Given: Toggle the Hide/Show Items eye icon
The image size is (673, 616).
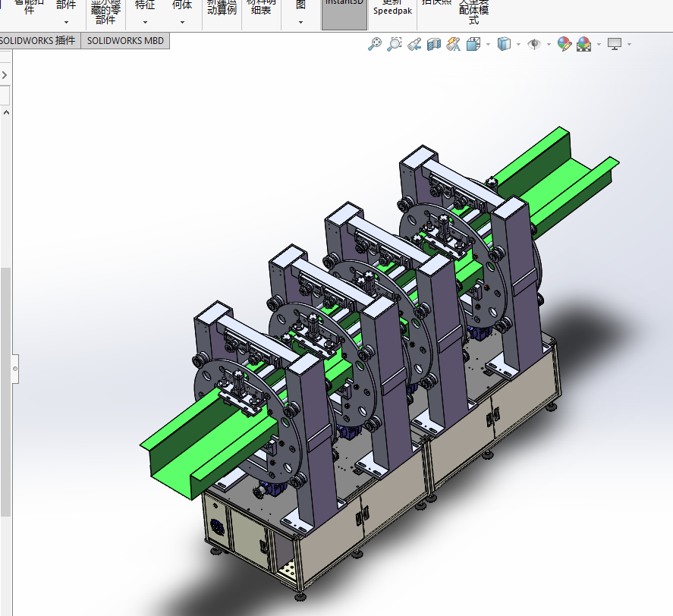Looking at the screenshot, I should click(534, 44).
